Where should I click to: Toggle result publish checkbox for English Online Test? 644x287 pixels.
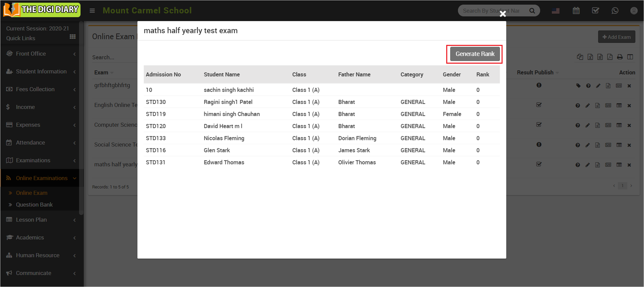click(x=539, y=105)
